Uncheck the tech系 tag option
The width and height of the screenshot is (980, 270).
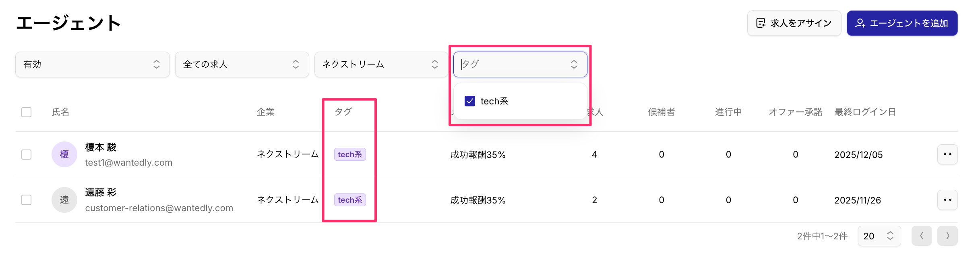470,101
